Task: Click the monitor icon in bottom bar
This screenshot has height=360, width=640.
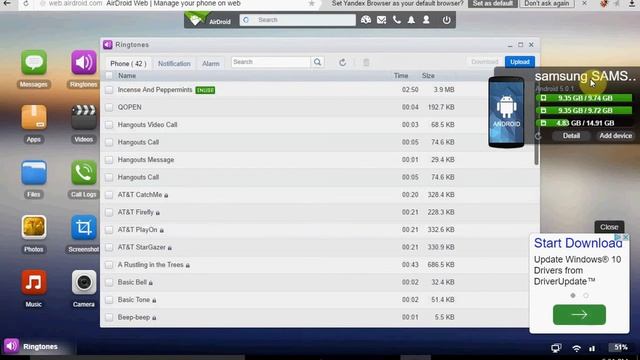Action: tap(556, 348)
